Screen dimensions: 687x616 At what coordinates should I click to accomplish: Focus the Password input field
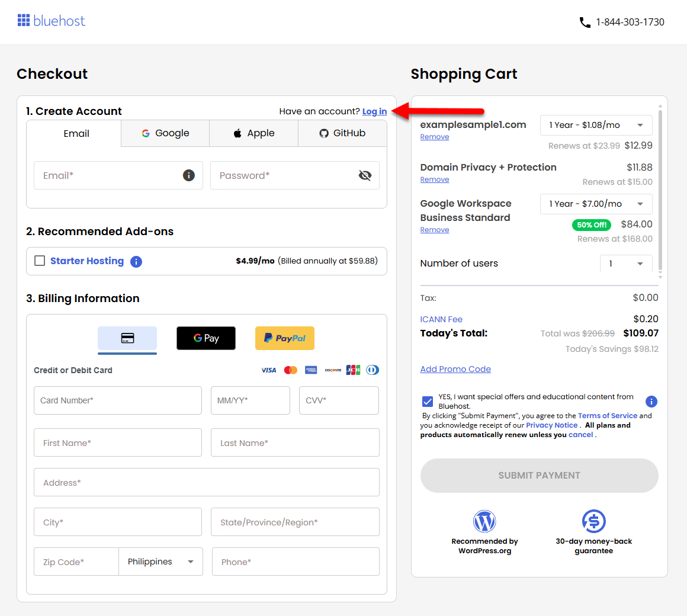pyautogui.click(x=295, y=175)
